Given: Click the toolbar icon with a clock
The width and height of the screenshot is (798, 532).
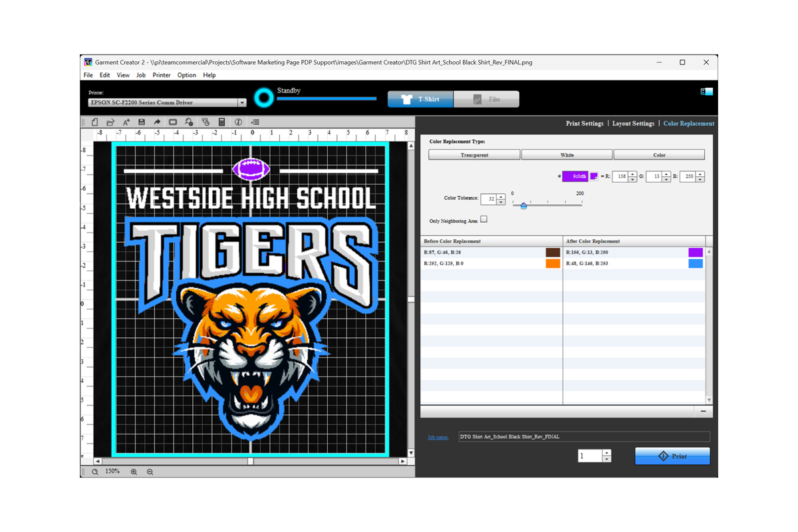Looking at the screenshot, I should tap(205, 122).
